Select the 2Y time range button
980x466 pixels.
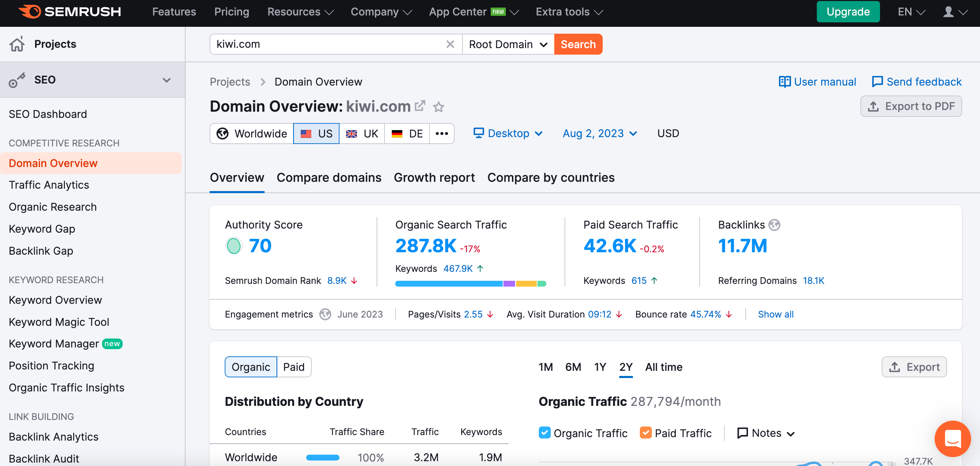click(x=626, y=367)
